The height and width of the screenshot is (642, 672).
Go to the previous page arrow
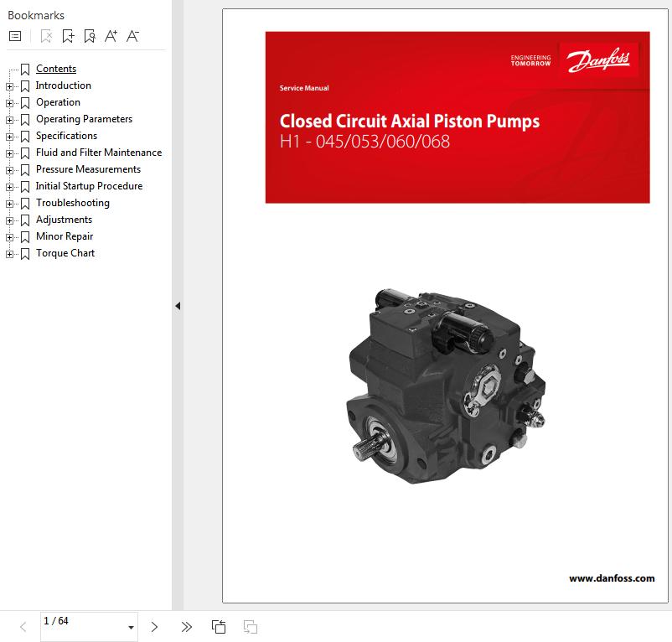[23, 627]
